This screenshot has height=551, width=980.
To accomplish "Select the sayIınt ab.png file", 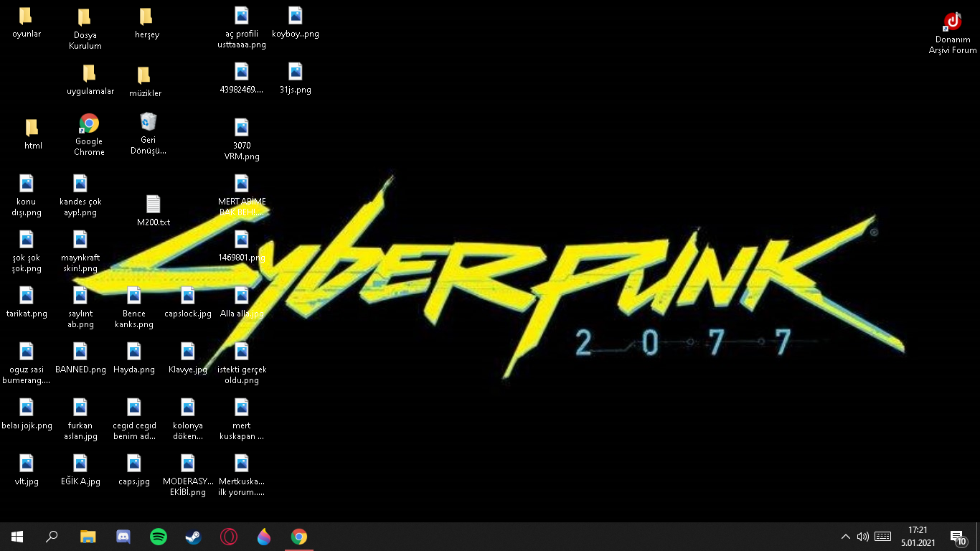I will [x=80, y=308].
